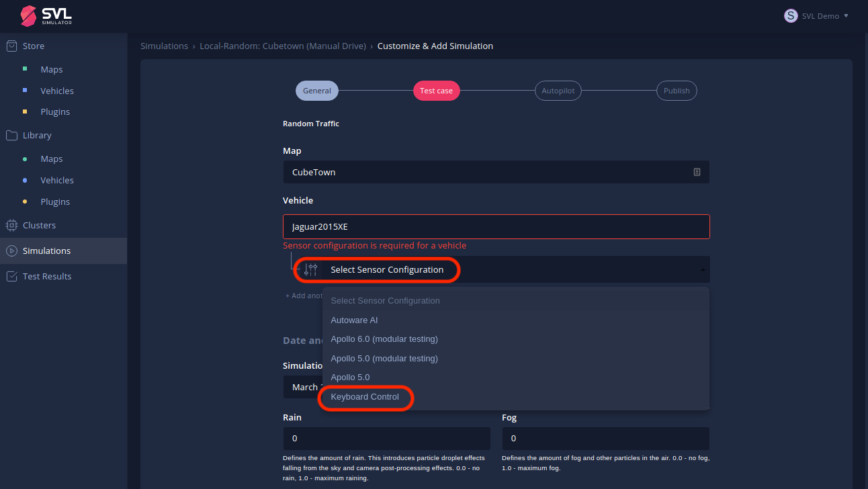Go to the General step
Screen dimensions: 868x489
317,91
